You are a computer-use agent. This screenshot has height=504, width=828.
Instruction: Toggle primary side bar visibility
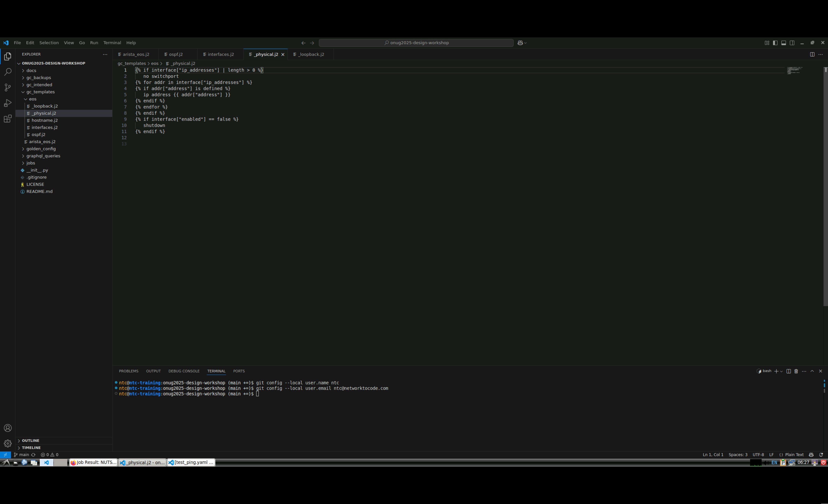tap(775, 43)
